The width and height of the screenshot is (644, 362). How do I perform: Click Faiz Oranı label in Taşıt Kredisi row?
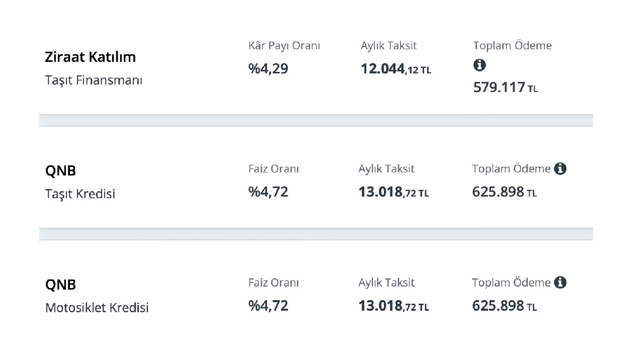[x=274, y=169]
